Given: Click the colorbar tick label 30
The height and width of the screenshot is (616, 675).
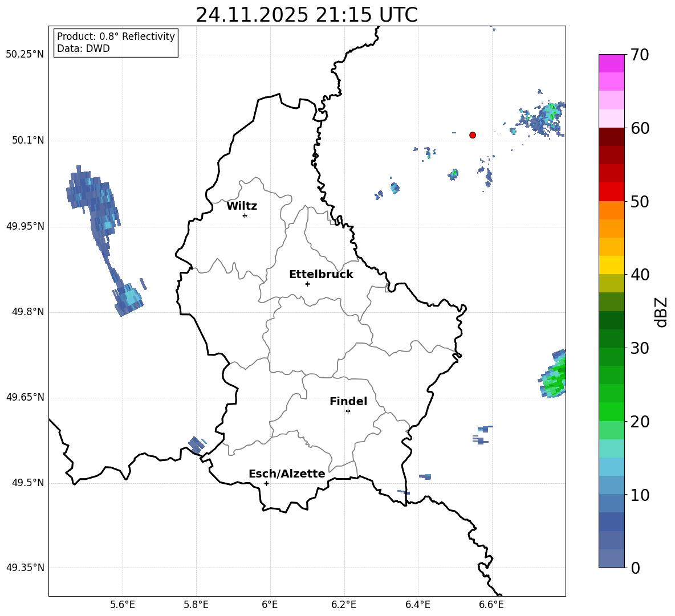Looking at the screenshot, I should (640, 348).
